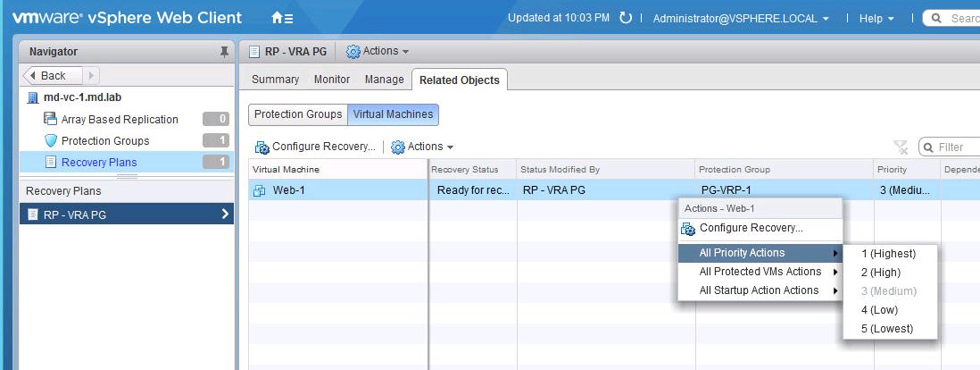Select the Related Objects tab
The width and height of the screenshot is (980, 370).
coord(460,80)
